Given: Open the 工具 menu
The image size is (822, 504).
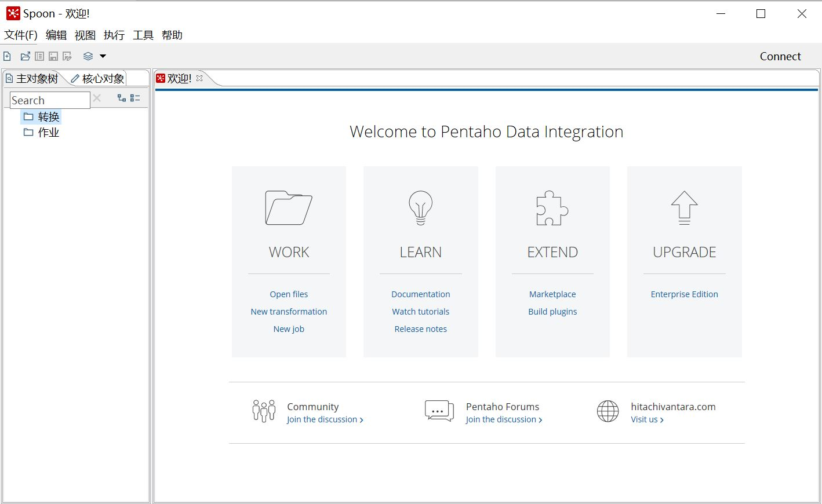Looking at the screenshot, I should click(x=143, y=35).
